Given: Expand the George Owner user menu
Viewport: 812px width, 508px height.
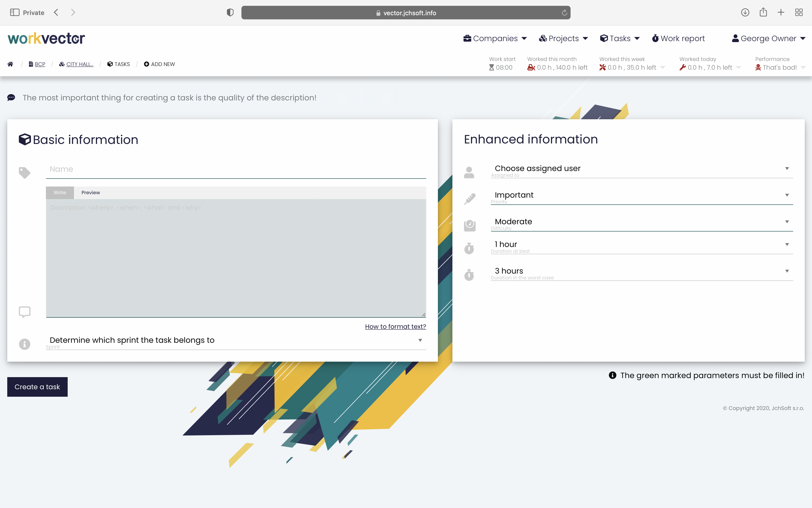Looking at the screenshot, I should coord(768,38).
